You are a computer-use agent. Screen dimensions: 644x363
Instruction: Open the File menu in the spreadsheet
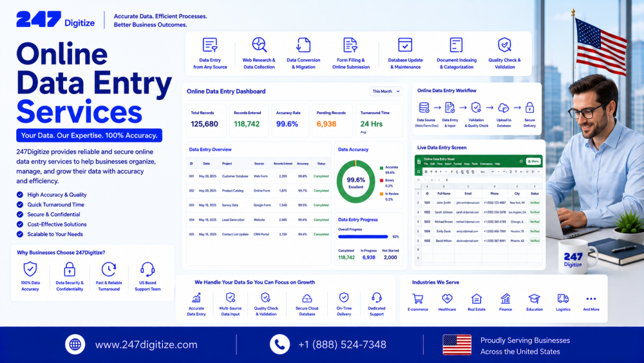coord(426,164)
